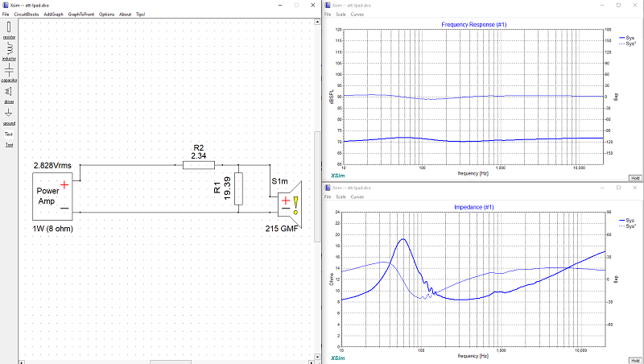The height and width of the screenshot is (364, 644).
Task: Open File menu in Frequency Response window
Action: tap(328, 14)
